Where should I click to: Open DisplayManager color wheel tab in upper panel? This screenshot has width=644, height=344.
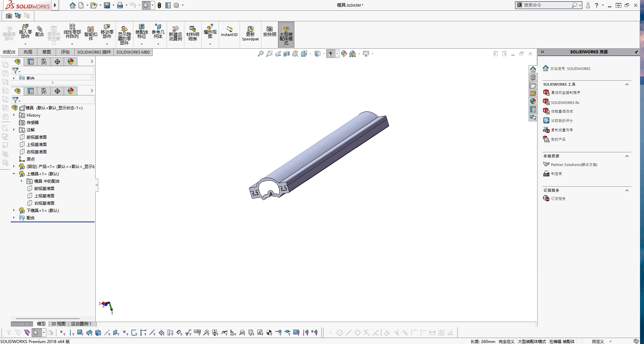71,62
